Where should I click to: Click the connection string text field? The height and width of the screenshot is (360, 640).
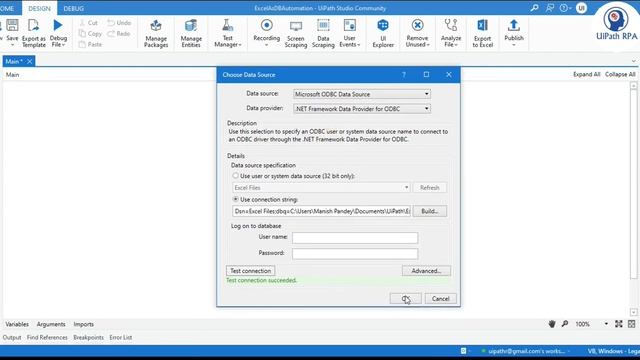321,211
